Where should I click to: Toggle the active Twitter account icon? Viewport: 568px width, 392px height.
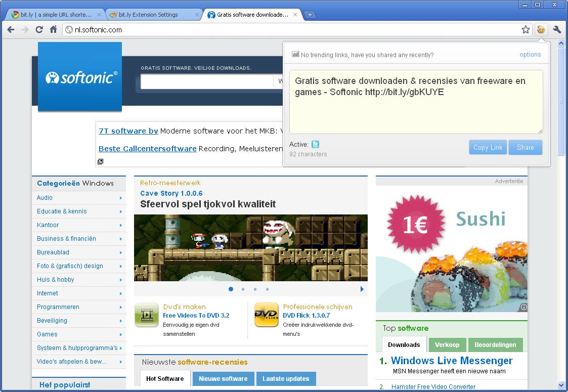point(316,144)
